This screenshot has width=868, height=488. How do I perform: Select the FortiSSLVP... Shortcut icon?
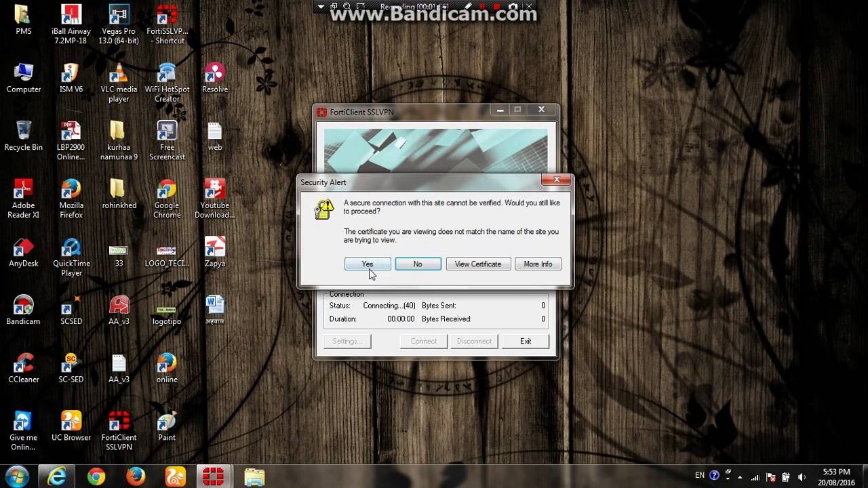point(167,24)
